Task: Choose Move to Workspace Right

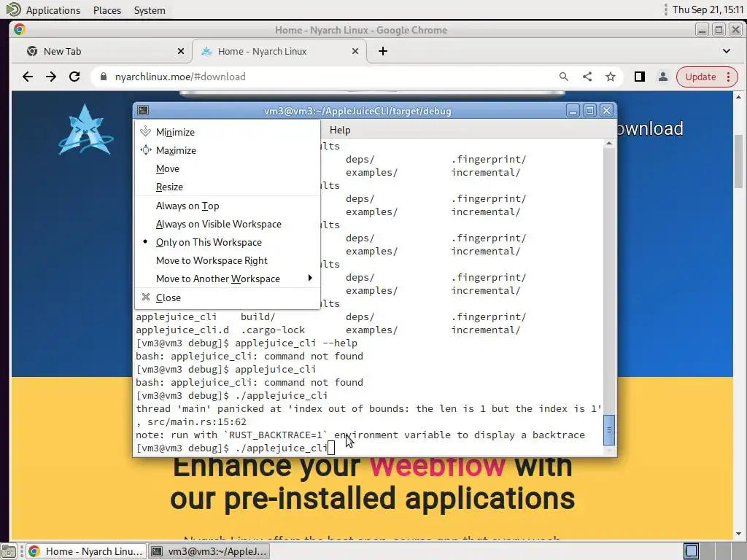Action: tap(228, 260)
